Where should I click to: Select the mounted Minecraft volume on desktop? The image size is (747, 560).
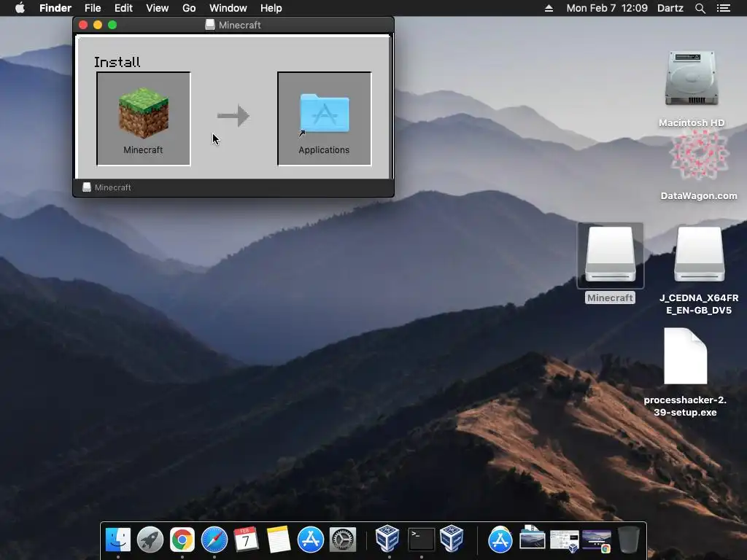(x=611, y=254)
